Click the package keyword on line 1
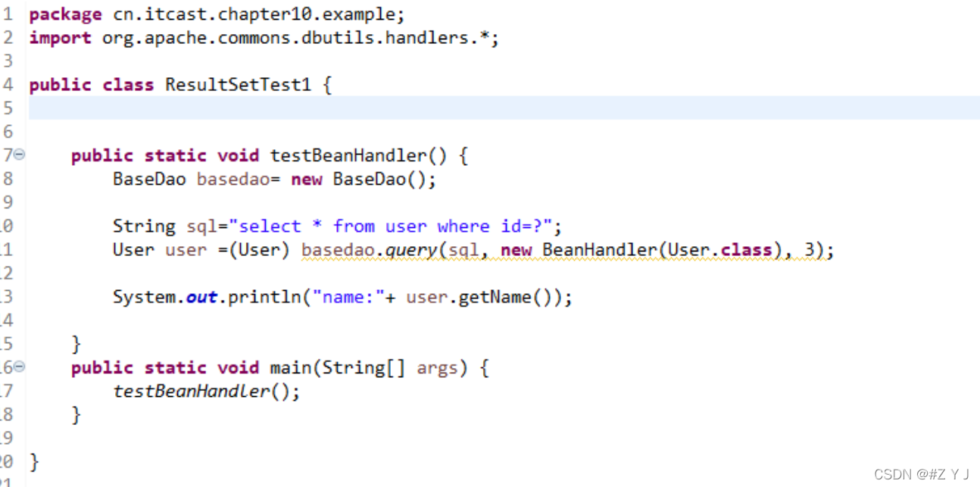 65,14
